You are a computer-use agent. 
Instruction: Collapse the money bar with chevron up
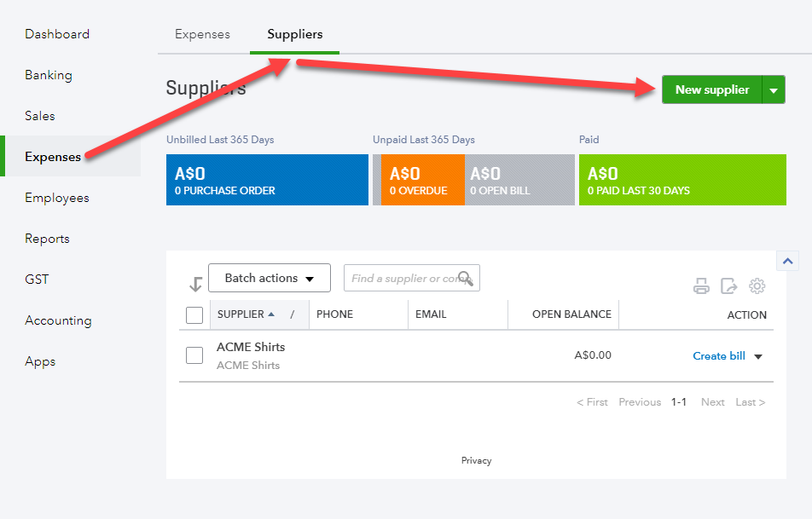(787, 261)
